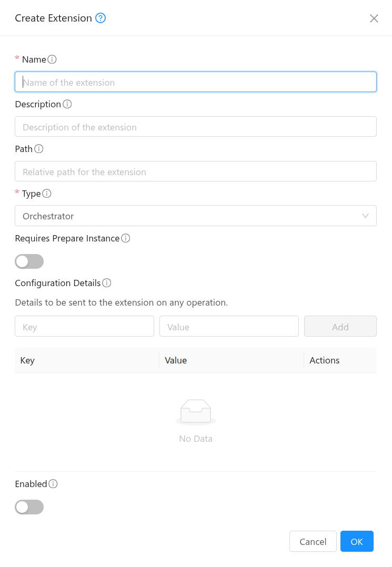View the Enabled field info icon
392x567 pixels.
click(x=54, y=484)
